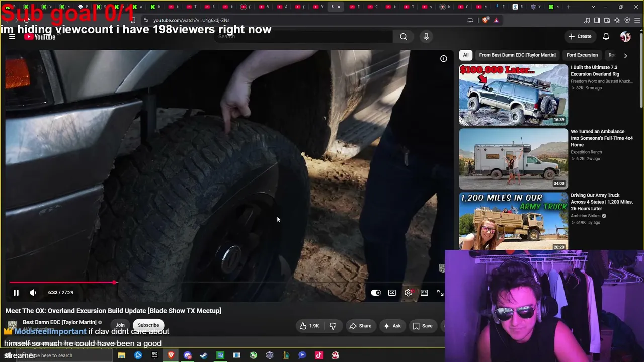Screen dimensions: 644x362
Task: Save the video to a playlist
Action: point(423,326)
